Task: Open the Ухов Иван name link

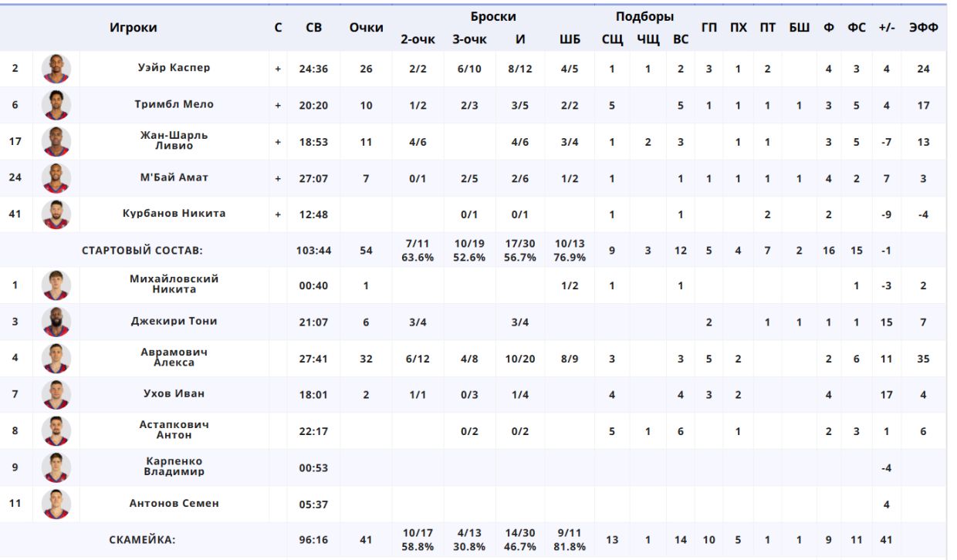Action: [174, 393]
